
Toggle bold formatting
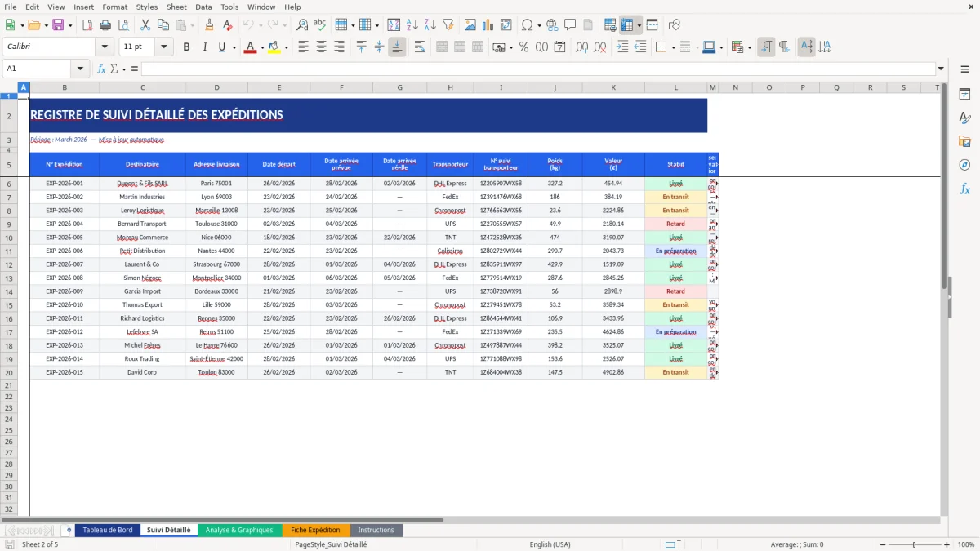(186, 47)
